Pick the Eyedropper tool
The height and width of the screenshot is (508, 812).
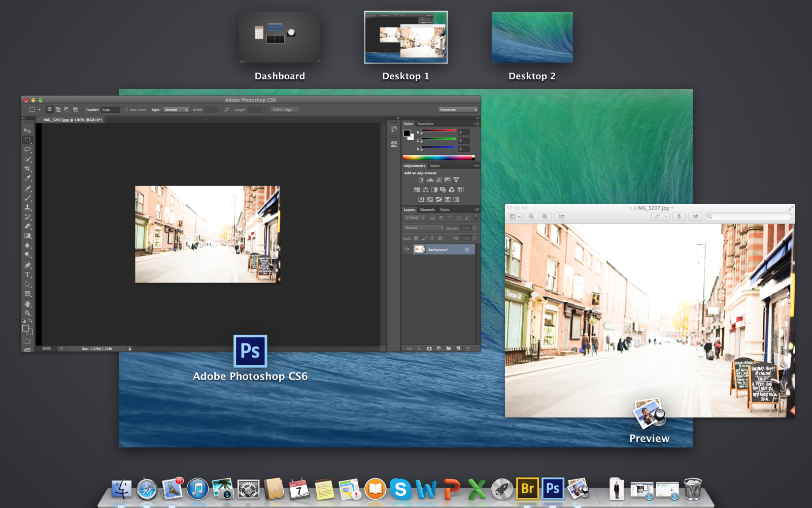click(27, 178)
